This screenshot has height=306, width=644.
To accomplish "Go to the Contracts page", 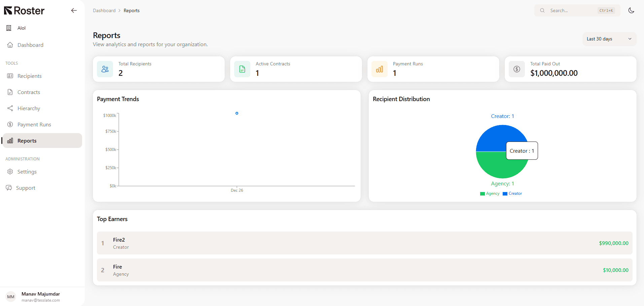I will point(29,92).
